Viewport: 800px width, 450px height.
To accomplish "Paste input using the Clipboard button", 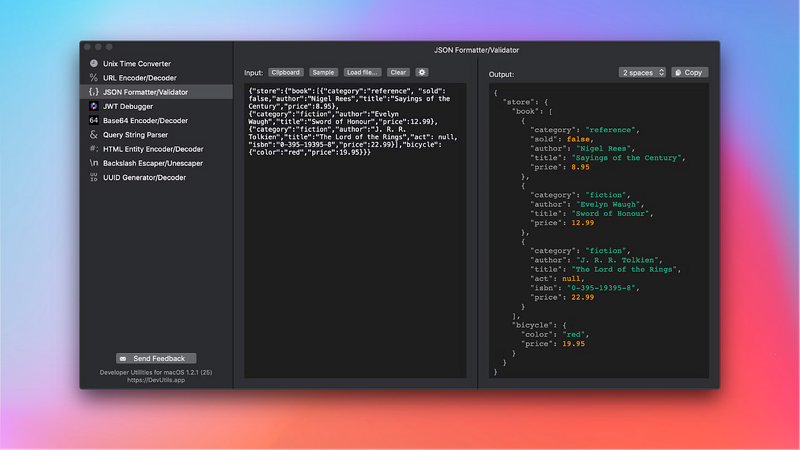I will 286,72.
